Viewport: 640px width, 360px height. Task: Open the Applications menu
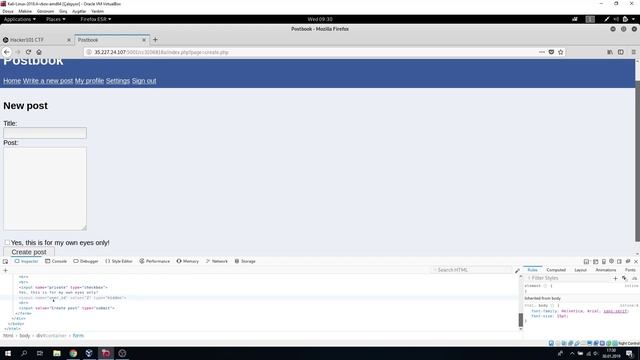tap(20, 19)
